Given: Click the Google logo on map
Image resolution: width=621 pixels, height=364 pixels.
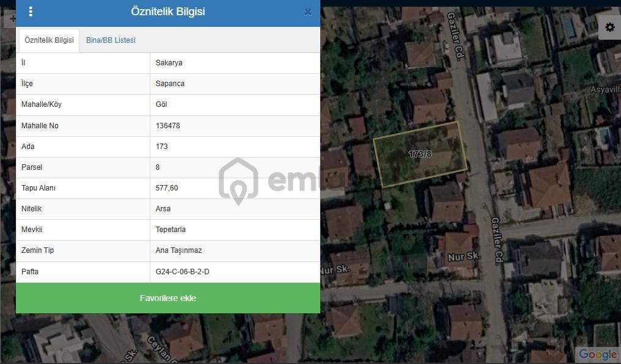Looking at the screenshot, I should point(597,354).
